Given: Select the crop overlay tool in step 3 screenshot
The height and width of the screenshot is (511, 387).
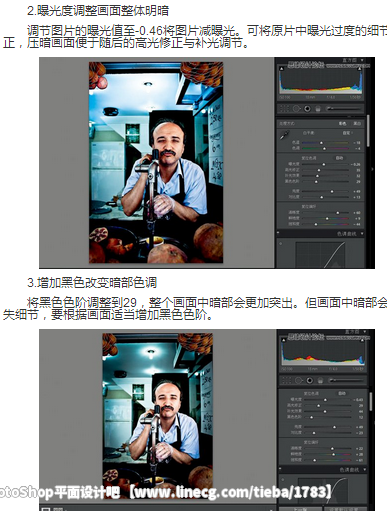Looking at the screenshot, I should point(287,380).
